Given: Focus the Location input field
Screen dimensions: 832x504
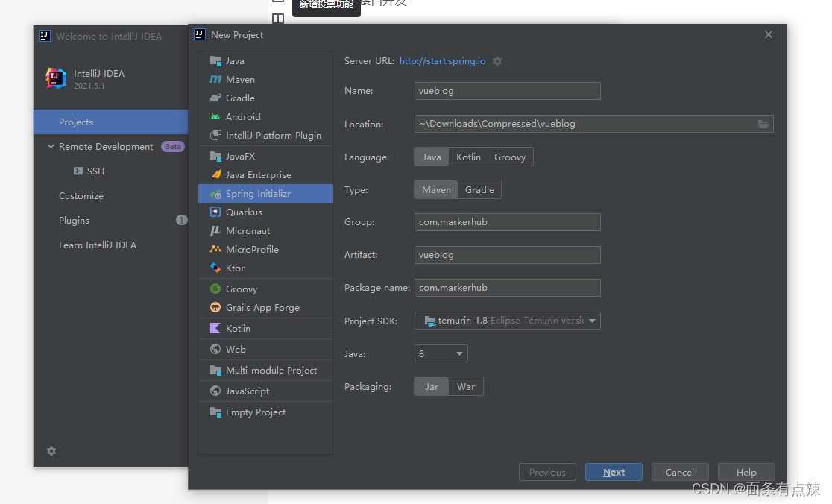Looking at the screenshot, I should coord(593,124).
